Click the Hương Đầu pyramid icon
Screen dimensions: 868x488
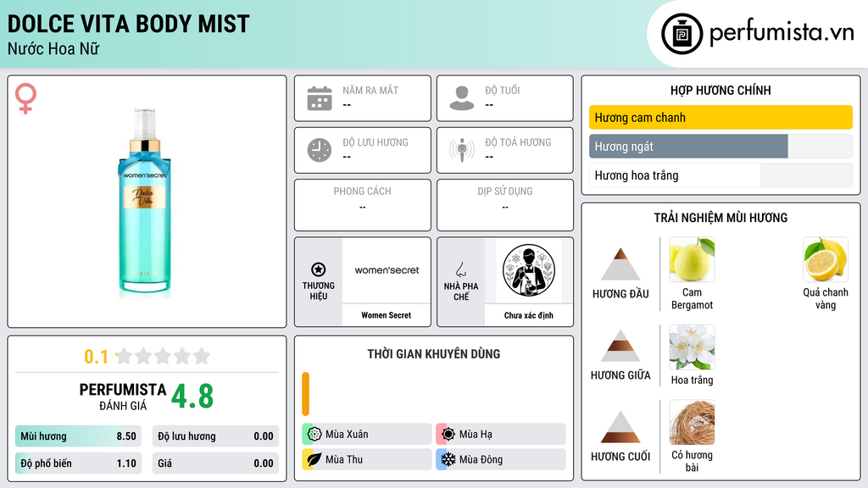tap(620, 264)
